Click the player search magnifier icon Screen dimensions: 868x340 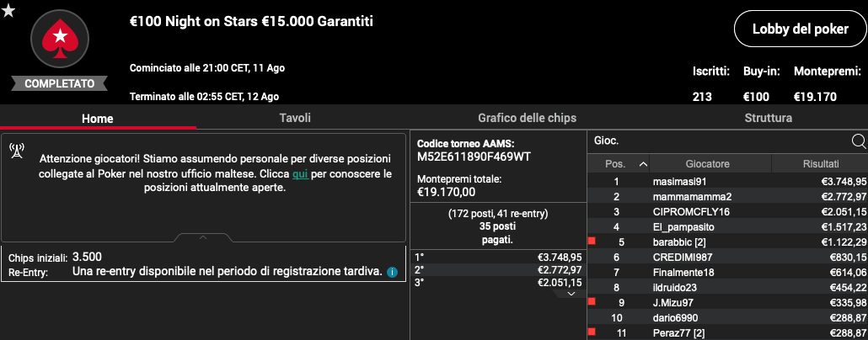pos(859,141)
